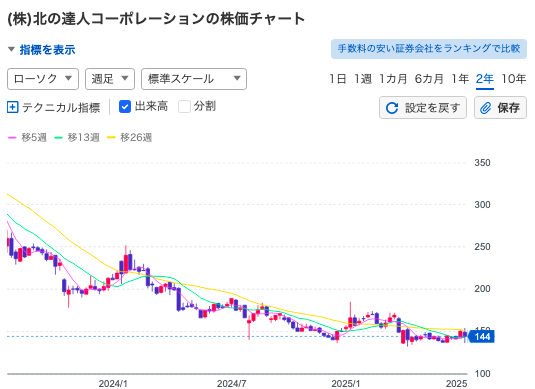This screenshot has height=389, width=535.
Task: Select the 1週 time range tab
Action: pos(362,79)
